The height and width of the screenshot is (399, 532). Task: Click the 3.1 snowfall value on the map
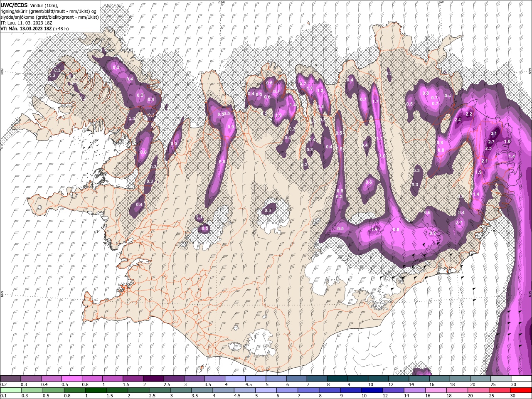click(494, 133)
